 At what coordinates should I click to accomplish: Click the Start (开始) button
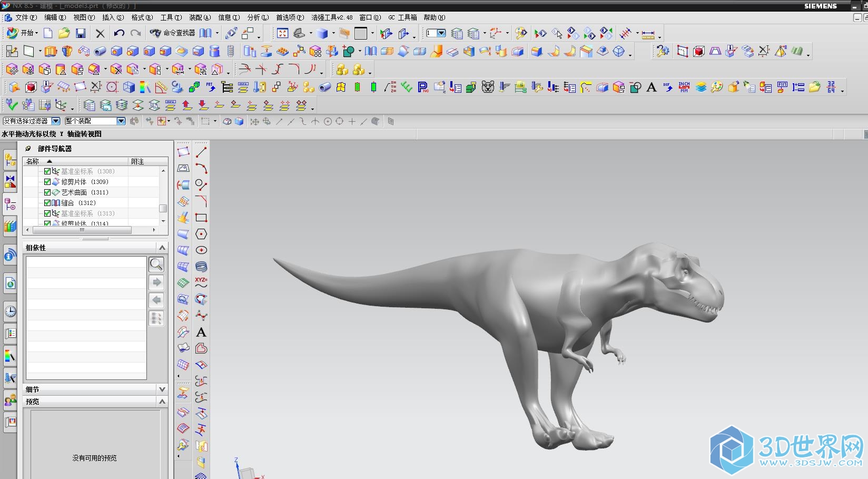coord(22,33)
